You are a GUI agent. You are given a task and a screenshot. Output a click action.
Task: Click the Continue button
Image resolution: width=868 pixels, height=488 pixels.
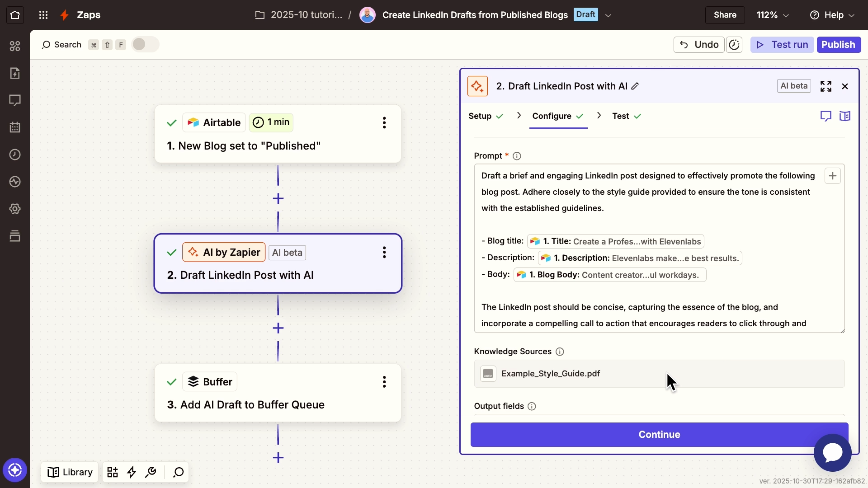659,434
